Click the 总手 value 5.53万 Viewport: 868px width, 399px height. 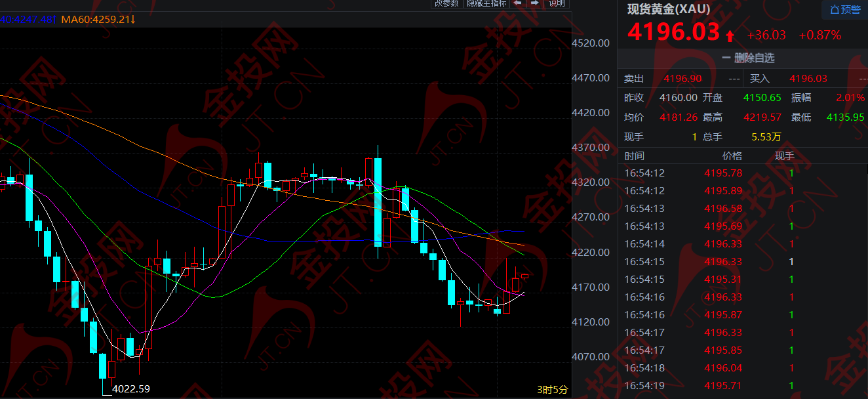766,137
